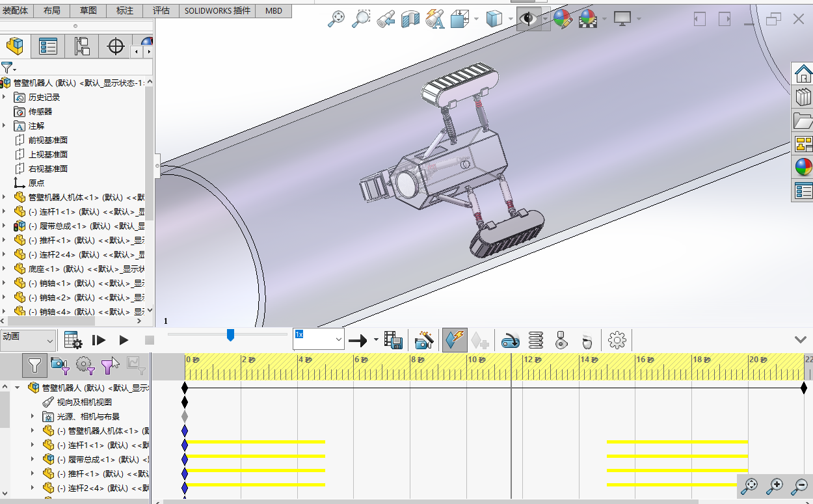
Task: Click the animation playback position slider
Action: pyautogui.click(x=230, y=334)
